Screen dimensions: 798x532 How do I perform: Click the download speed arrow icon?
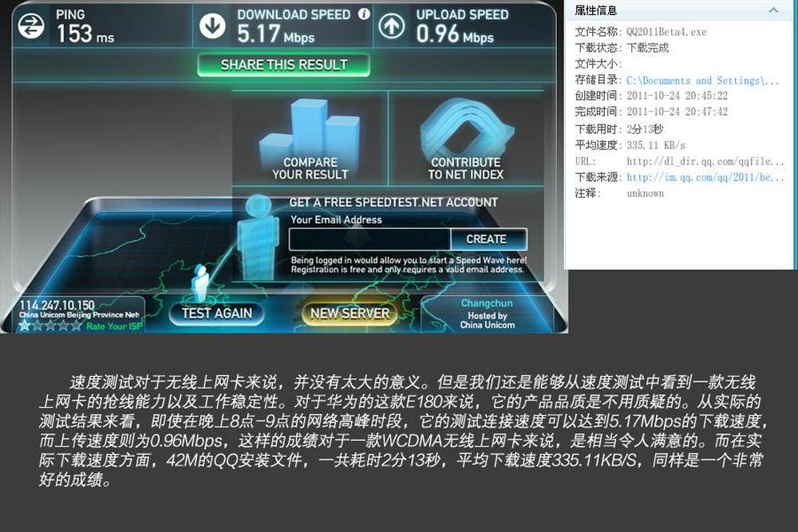point(212,26)
